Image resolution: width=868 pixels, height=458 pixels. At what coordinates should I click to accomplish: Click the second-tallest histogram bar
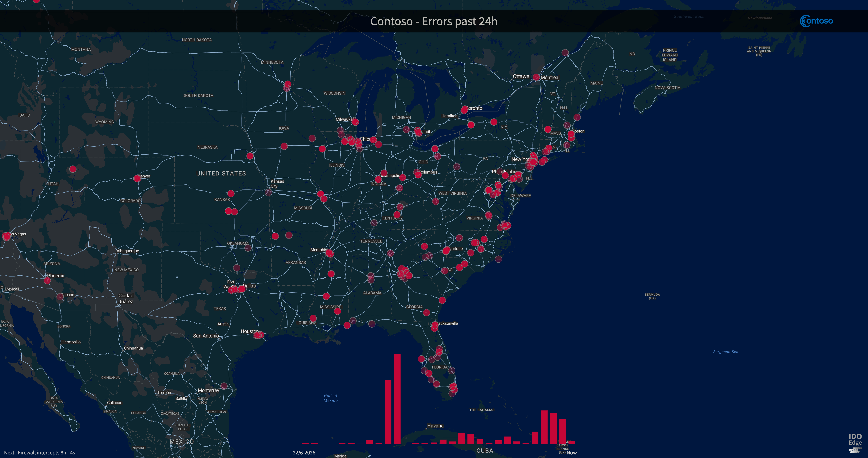388,412
